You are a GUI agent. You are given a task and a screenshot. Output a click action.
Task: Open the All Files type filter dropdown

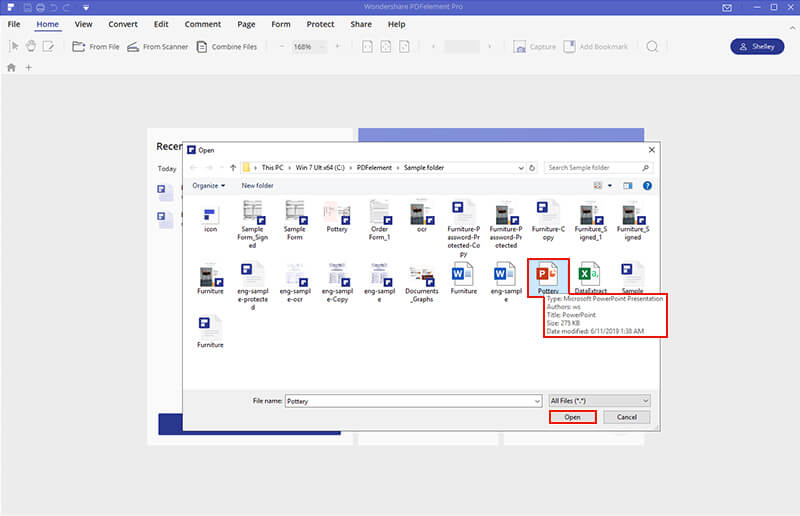tap(599, 401)
